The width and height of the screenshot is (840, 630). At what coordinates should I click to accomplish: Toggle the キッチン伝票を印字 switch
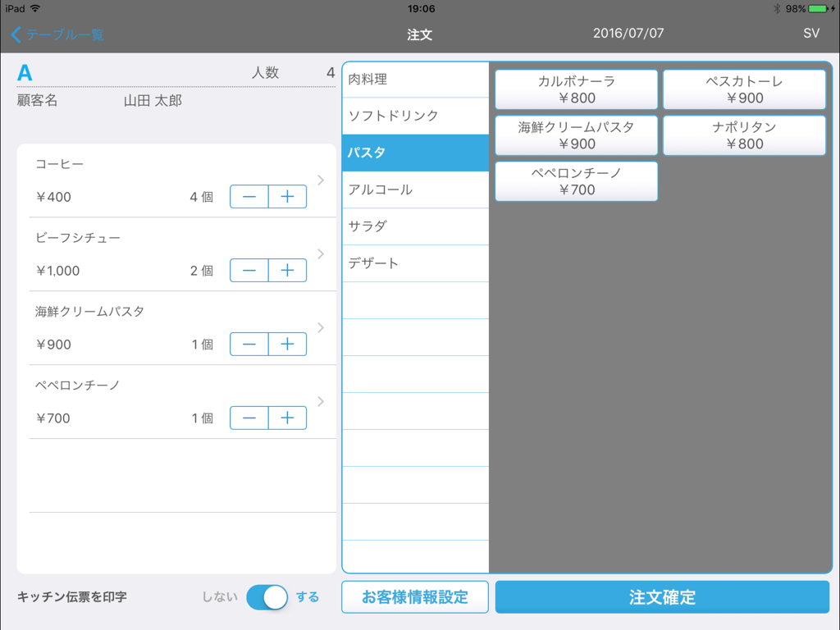tap(267, 597)
